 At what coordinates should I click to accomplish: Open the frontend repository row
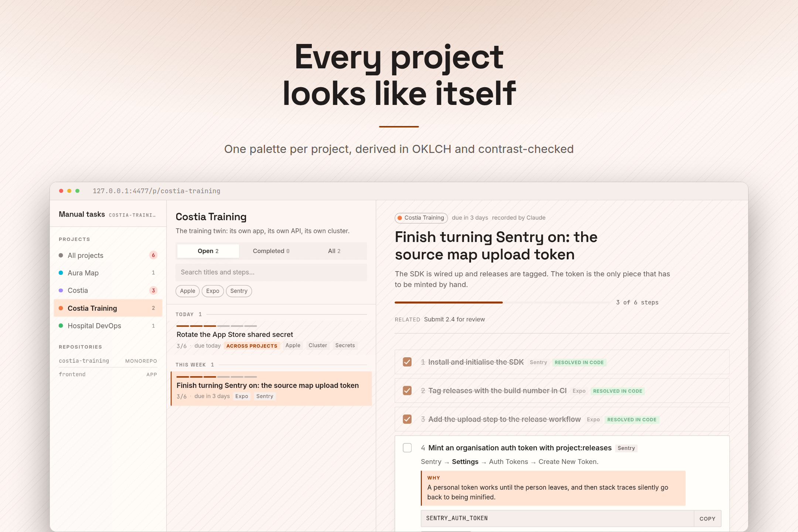pos(108,374)
